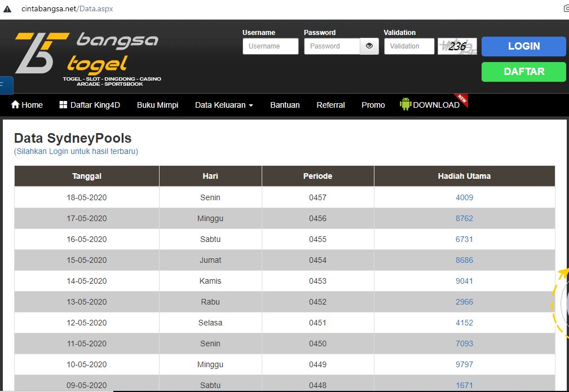Click the date cell 17-05-2020
Viewport: 569px width, 392px height.
click(87, 218)
